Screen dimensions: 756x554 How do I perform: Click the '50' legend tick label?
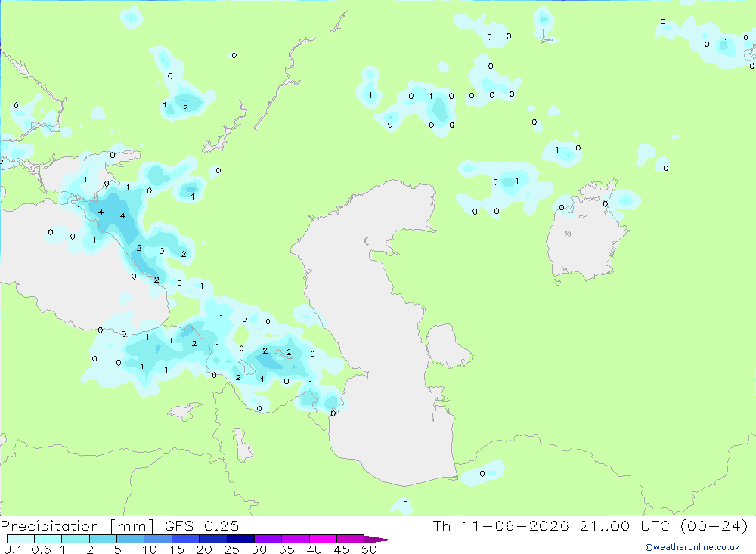pyautogui.click(x=369, y=549)
